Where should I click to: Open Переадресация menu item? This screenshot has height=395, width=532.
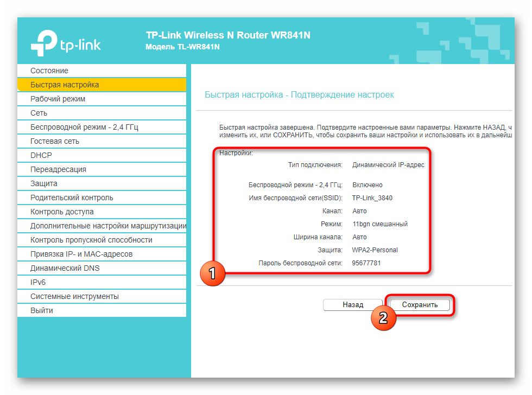click(x=58, y=169)
